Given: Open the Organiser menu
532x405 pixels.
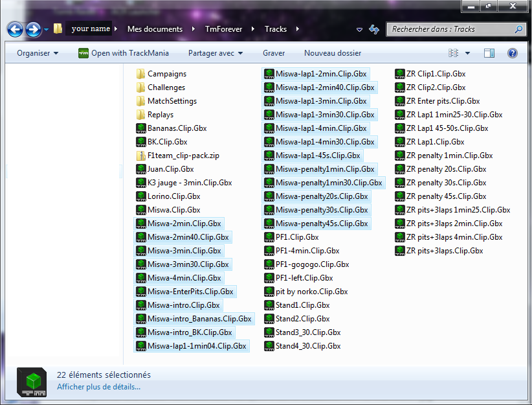Looking at the screenshot, I should click(x=38, y=53).
